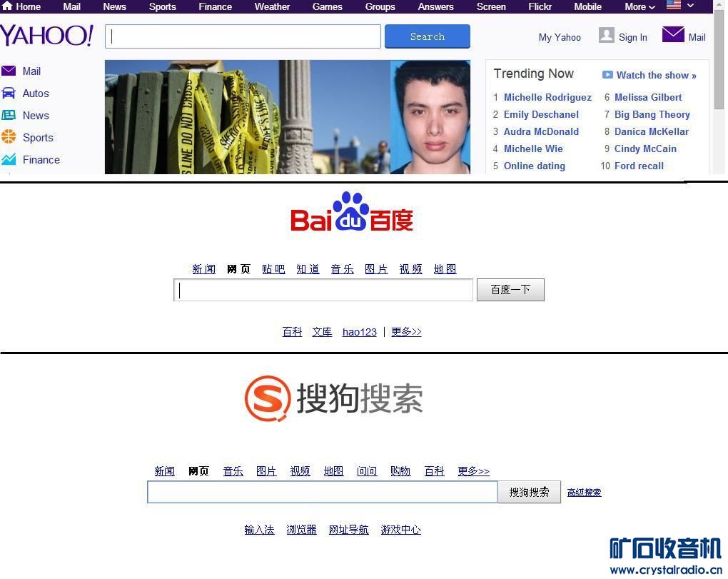Click the Home icon in the navigation bar
Screen dimensions: 728x579
[x=7, y=6]
